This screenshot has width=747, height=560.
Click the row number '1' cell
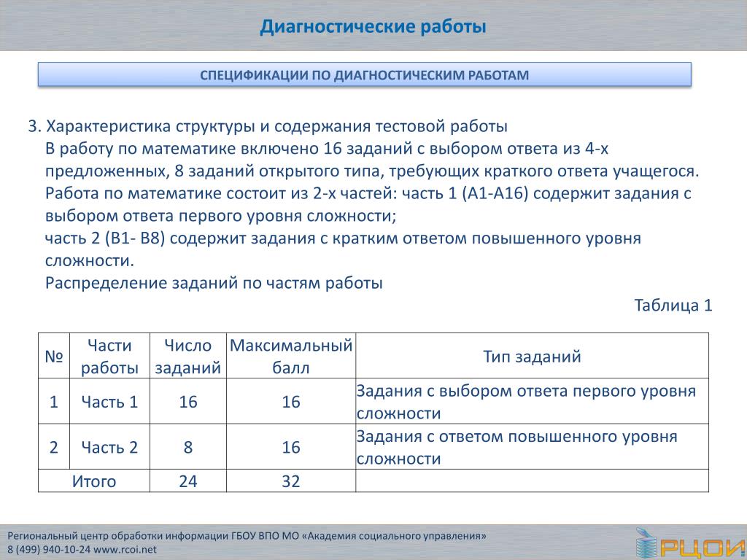click(x=54, y=402)
